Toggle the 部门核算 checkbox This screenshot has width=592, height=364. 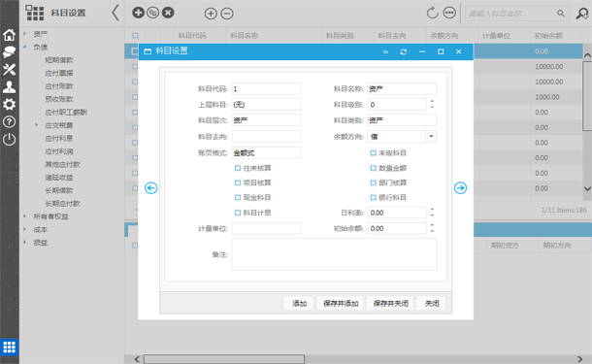pyautogui.click(x=373, y=182)
